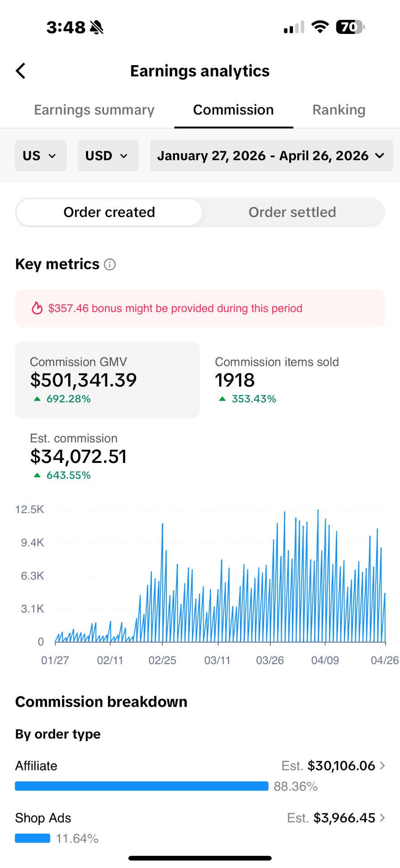This screenshot has height=868, width=400.
Task: Tap the Shop Ads 11.64% progress bar
Action: click(33, 838)
